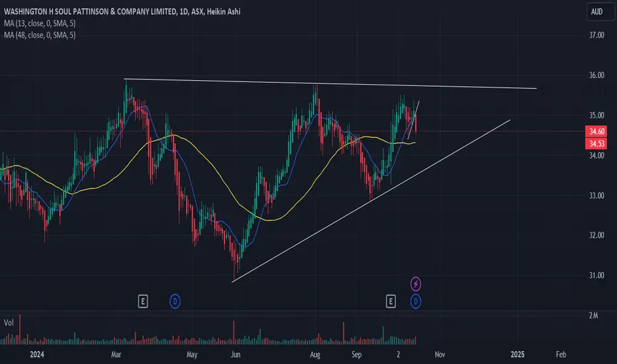The width and height of the screenshot is (617, 364).
Task: Click the 33.00 price axis label
Action: [596, 196]
